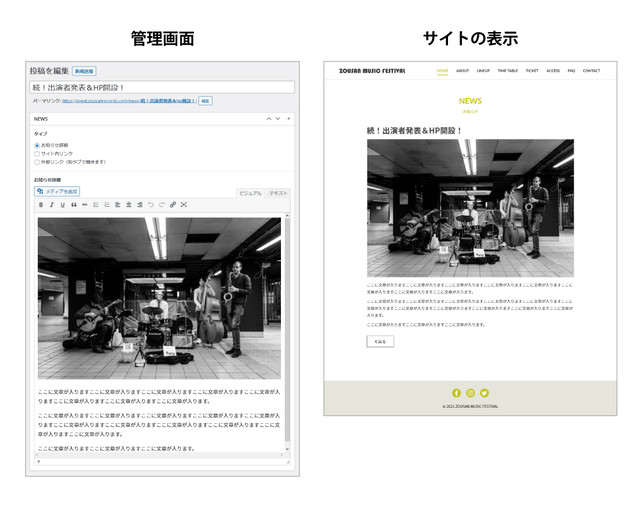640x525 pixels.
Task: Align text center in editor
Action: (x=129, y=205)
